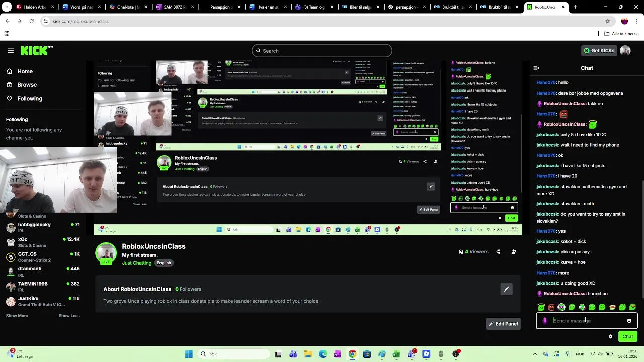The image size is (644, 362).
Task: Click the address bar URL
Action: 80,21
